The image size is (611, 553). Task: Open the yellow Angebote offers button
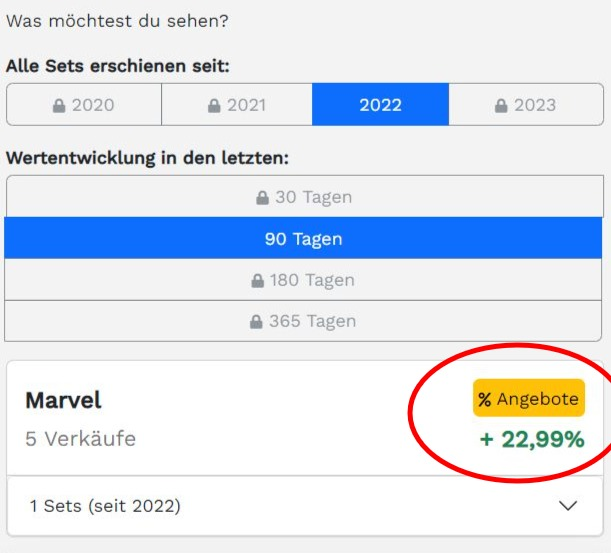[x=529, y=398]
